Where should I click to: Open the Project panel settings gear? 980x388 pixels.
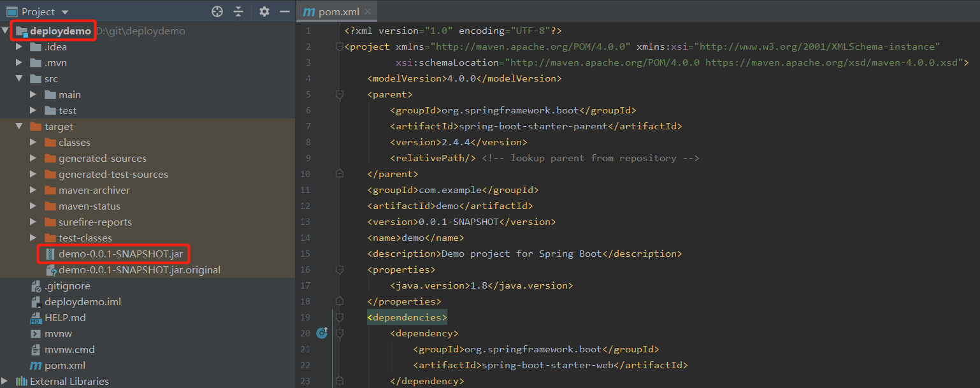(x=264, y=11)
